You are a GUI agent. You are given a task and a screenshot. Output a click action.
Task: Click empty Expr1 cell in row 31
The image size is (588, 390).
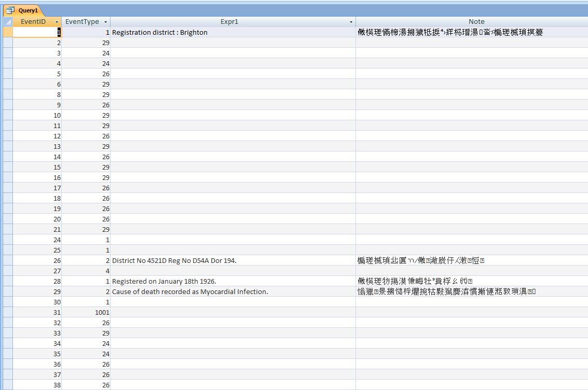pos(233,312)
